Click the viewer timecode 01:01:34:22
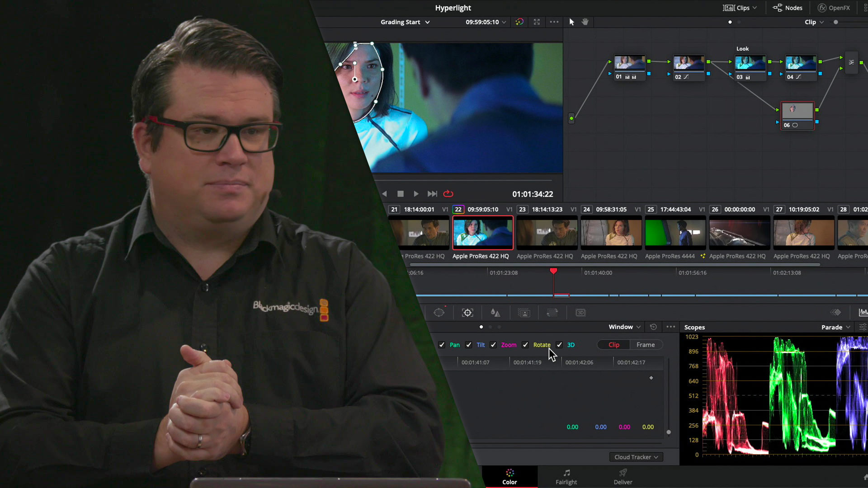868x488 pixels. point(533,194)
